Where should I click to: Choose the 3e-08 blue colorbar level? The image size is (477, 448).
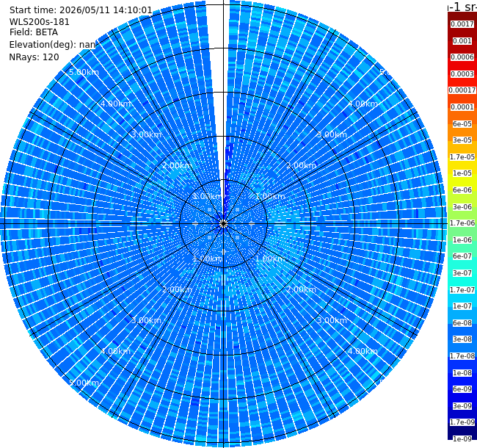coord(462,339)
